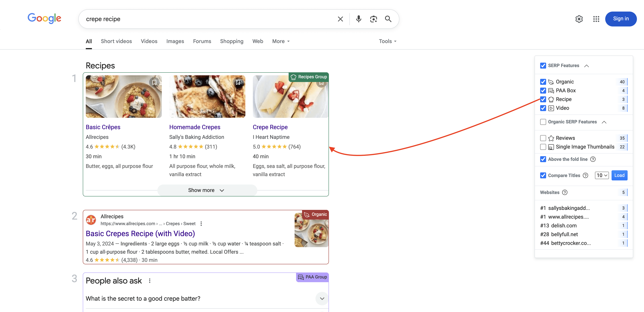The image size is (644, 312).
Task: Switch to the Videos tab
Action: pyautogui.click(x=149, y=41)
